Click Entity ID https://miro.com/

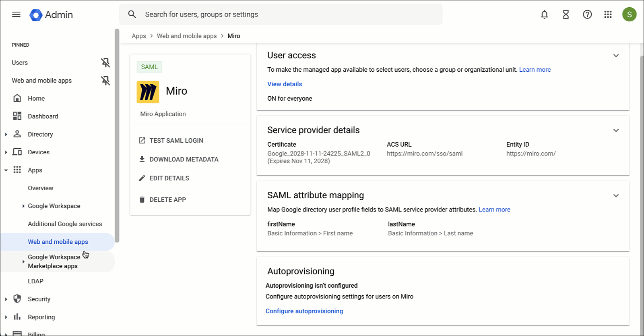click(x=531, y=153)
